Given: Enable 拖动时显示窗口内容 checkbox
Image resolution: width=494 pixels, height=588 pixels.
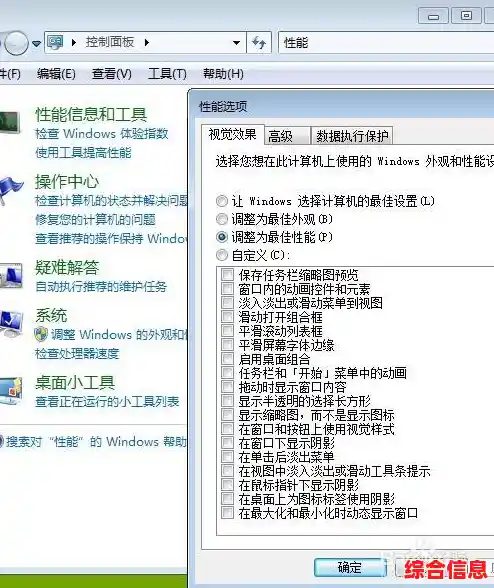Looking at the screenshot, I should [x=227, y=387].
